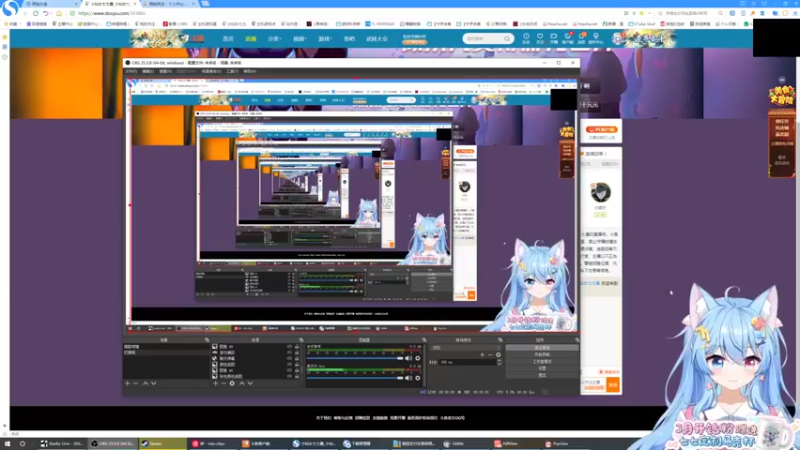Expand Douyu 游戏 games dropdown
800x450 pixels.
(325, 39)
